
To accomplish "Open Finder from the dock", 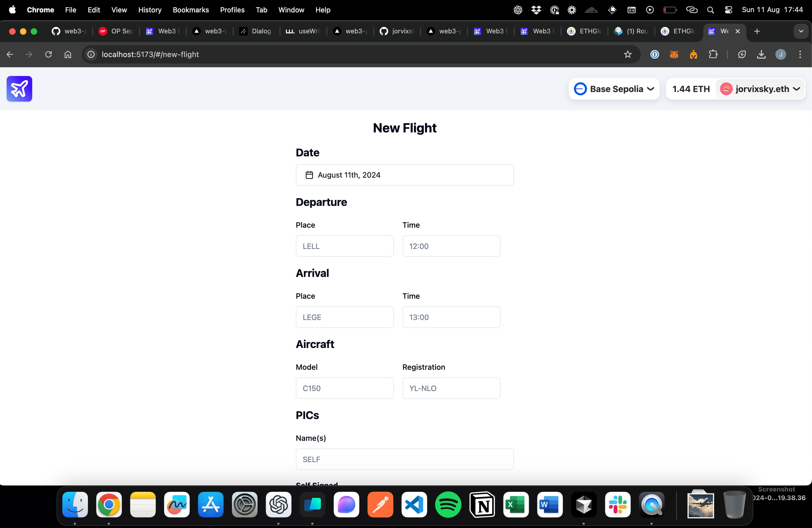I will (x=75, y=505).
